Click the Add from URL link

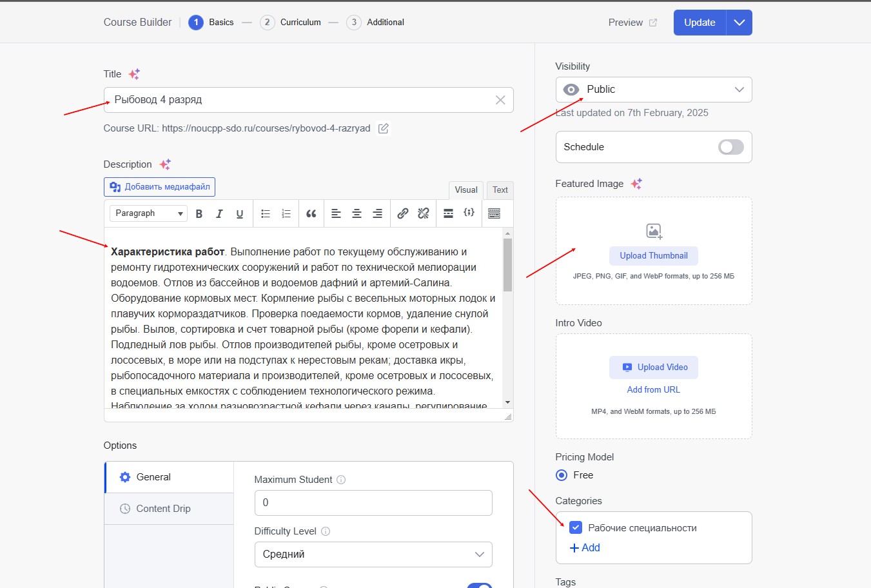pos(653,389)
